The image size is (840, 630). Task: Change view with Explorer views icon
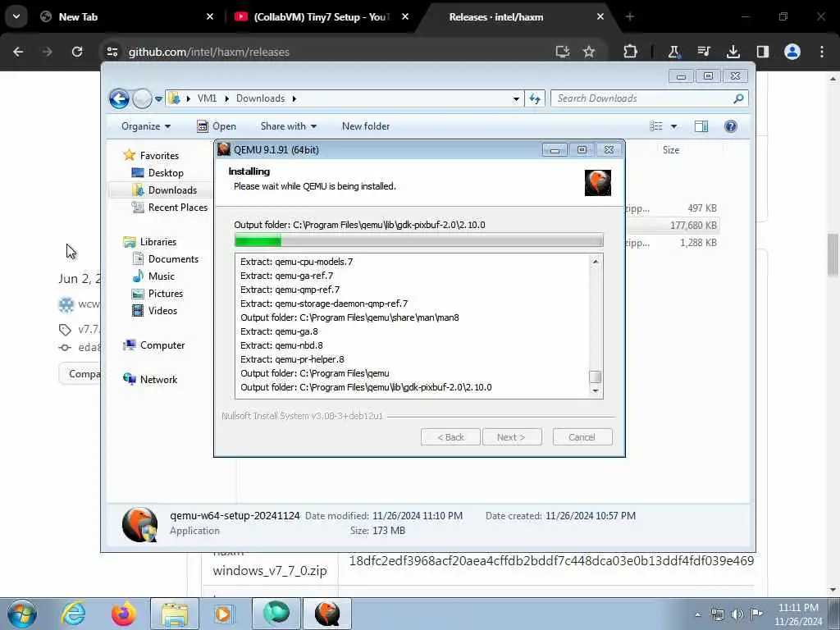tap(656, 126)
